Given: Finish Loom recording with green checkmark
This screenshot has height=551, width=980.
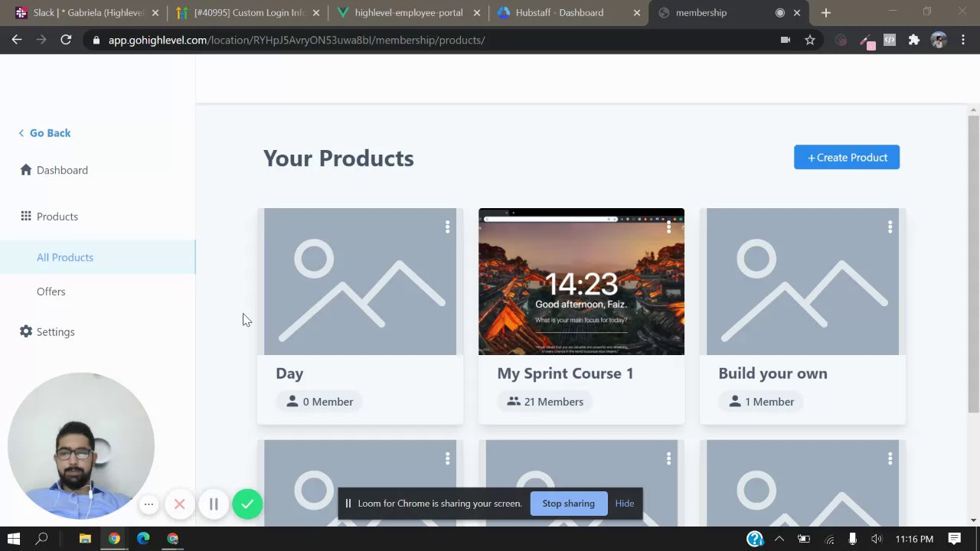Looking at the screenshot, I should pyautogui.click(x=247, y=504).
